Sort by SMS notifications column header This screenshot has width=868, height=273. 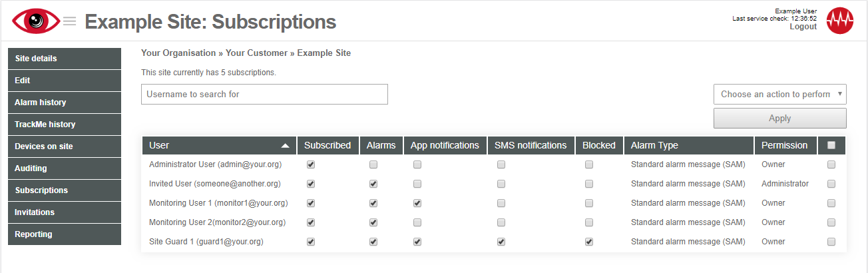click(531, 145)
